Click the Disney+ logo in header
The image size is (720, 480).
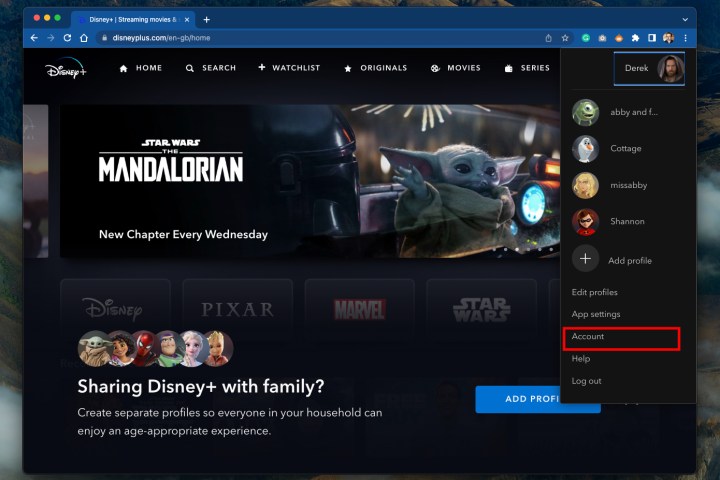coord(65,69)
